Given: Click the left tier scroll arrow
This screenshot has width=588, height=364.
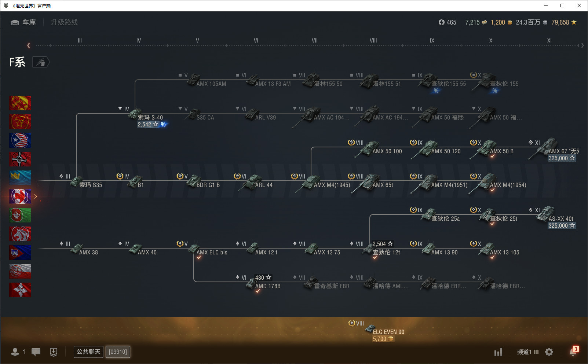Looking at the screenshot, I should click(x=29, y=45).
